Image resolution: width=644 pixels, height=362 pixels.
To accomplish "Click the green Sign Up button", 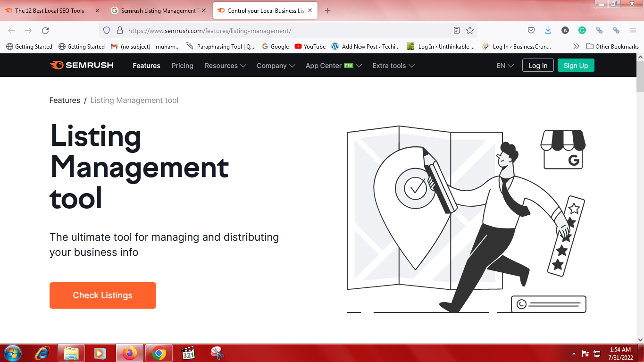I will [x=576, y=66].
